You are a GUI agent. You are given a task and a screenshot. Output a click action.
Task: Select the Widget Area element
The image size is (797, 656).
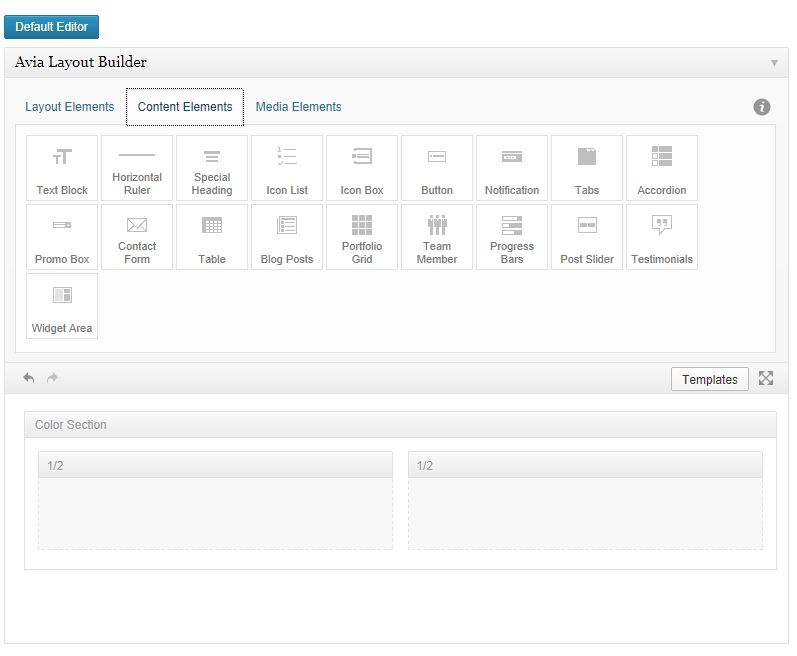point(62,307)
